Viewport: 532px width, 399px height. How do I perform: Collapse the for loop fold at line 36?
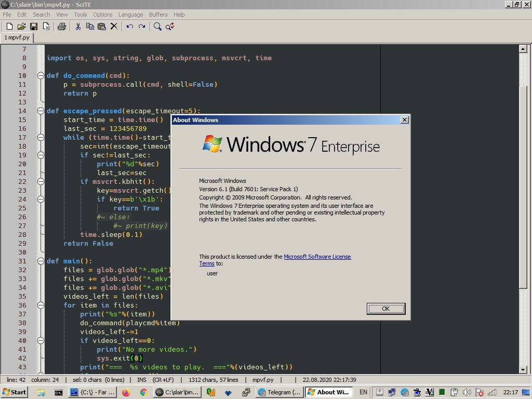(x=41, y=305)
